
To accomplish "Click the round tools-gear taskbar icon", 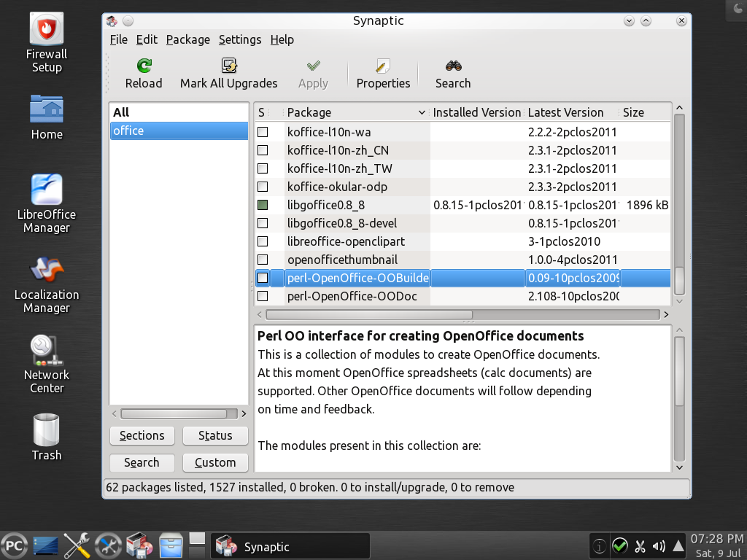I will point(108,545).
